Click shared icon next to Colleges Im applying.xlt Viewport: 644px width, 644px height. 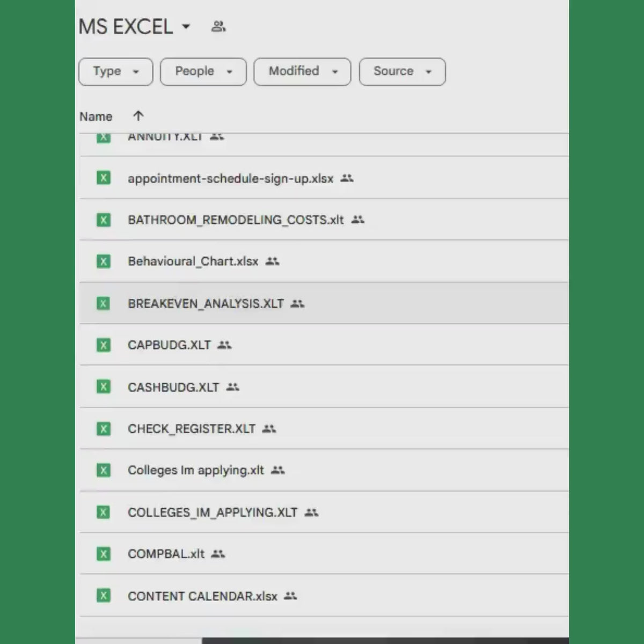pyautogui.click(x=277, y=470)
